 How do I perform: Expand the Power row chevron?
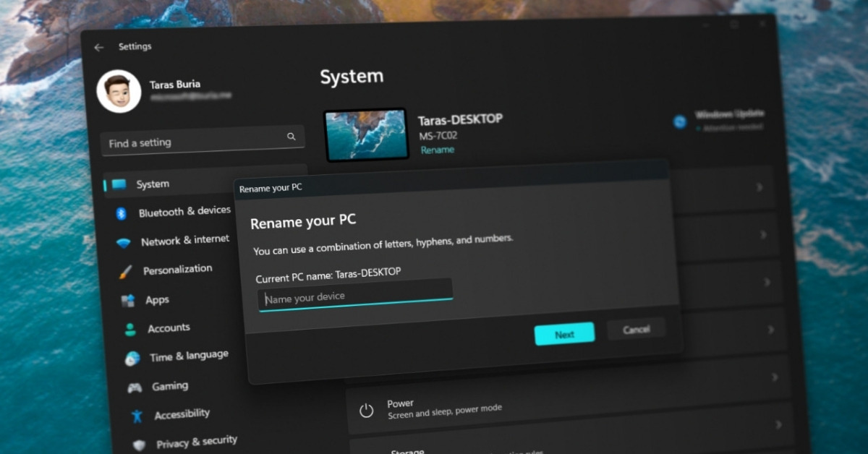pos(778,424)
